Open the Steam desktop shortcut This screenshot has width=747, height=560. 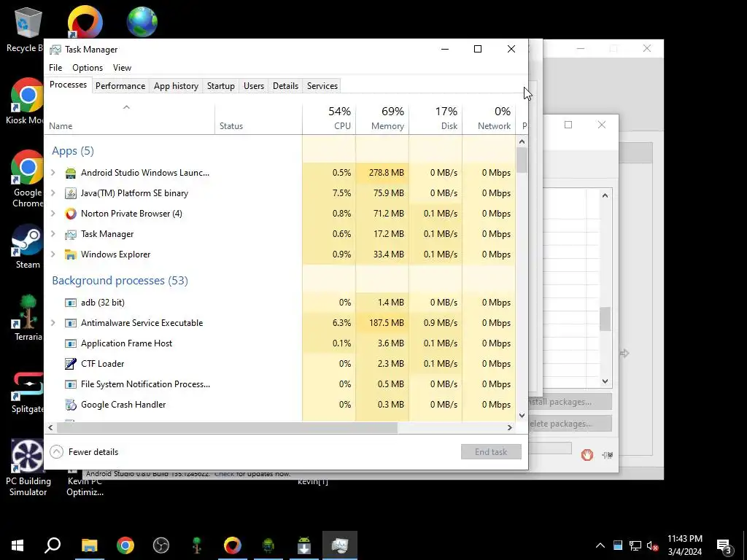27,246
